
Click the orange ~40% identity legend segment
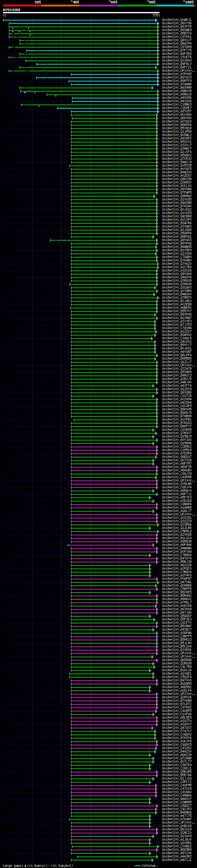60,6
